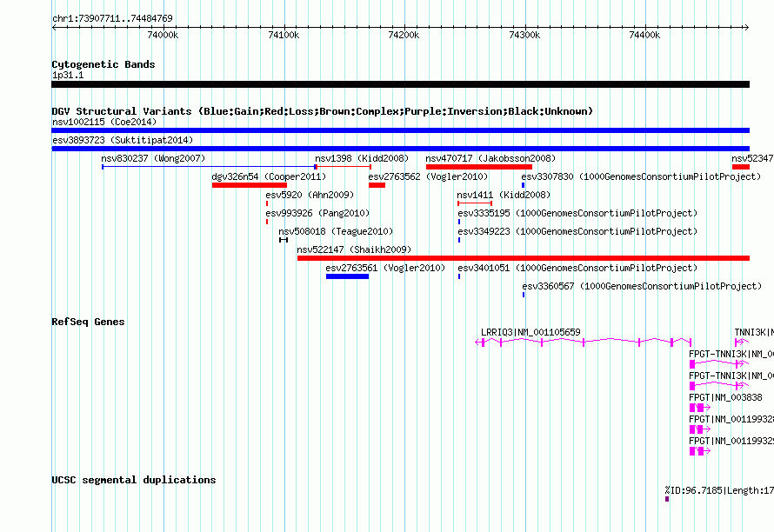Viewport: 774px width, 532px height.
Task: Click nsv508018 (Teague2010) variant label
Action: pyautogui.click(x=336, y=231)
